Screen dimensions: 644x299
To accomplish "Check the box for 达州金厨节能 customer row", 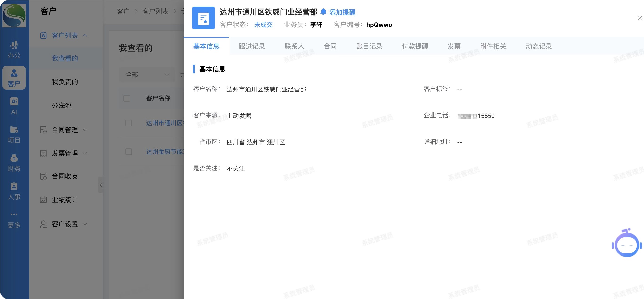I will 129,152.
